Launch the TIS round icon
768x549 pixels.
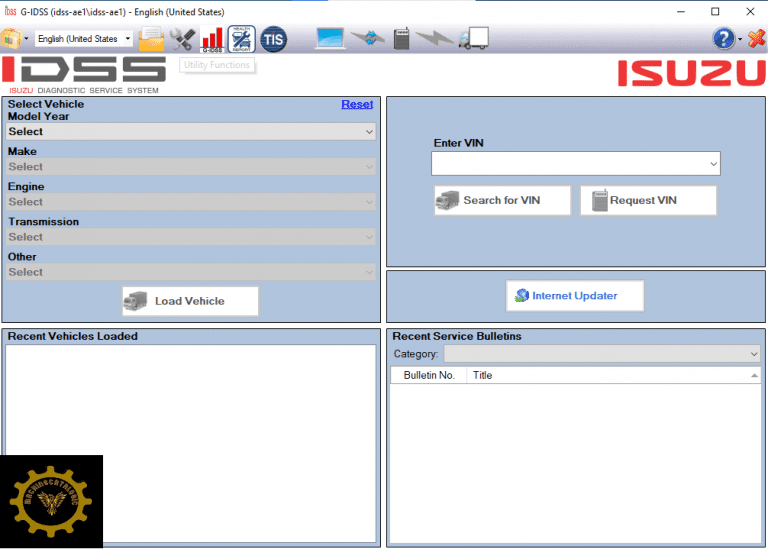tap(273, 39)
